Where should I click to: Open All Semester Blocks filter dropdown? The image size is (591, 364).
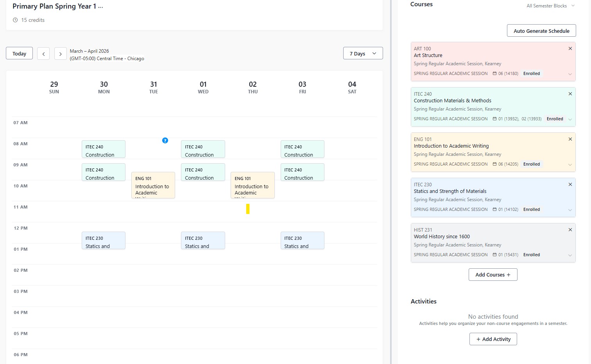click(550, 6)
